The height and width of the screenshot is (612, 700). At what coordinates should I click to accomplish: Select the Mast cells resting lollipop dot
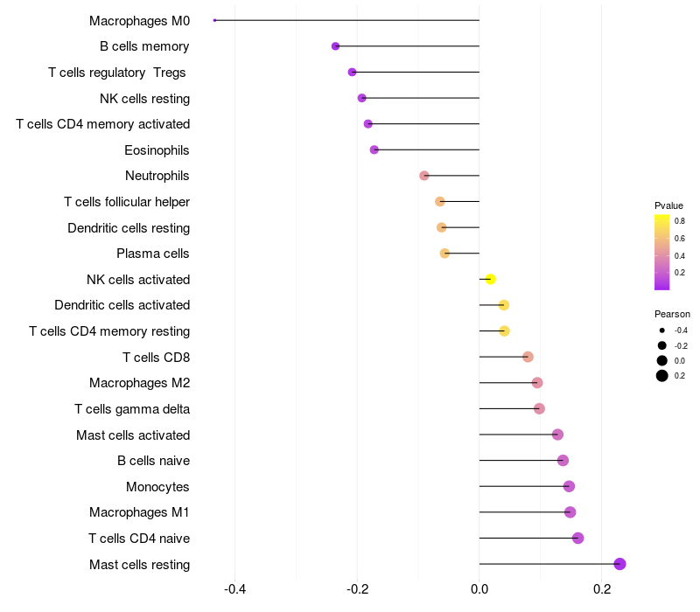(x=620, y=564)
